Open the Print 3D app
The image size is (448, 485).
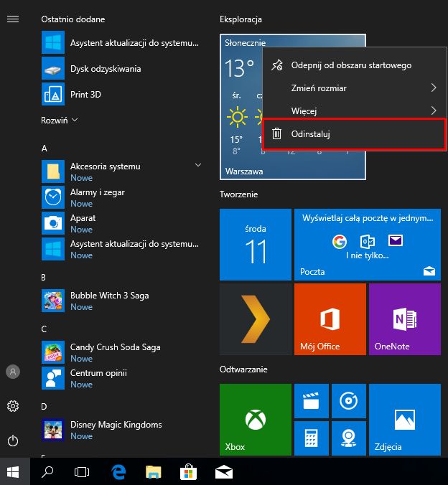coord(121,94)
